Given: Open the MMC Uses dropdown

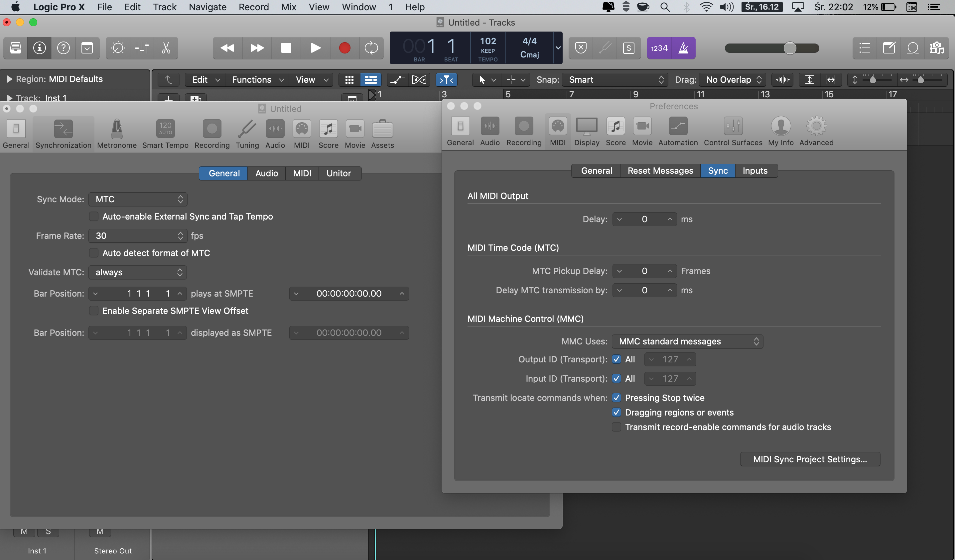Looking at the screenshot, I should coord(687,341).
